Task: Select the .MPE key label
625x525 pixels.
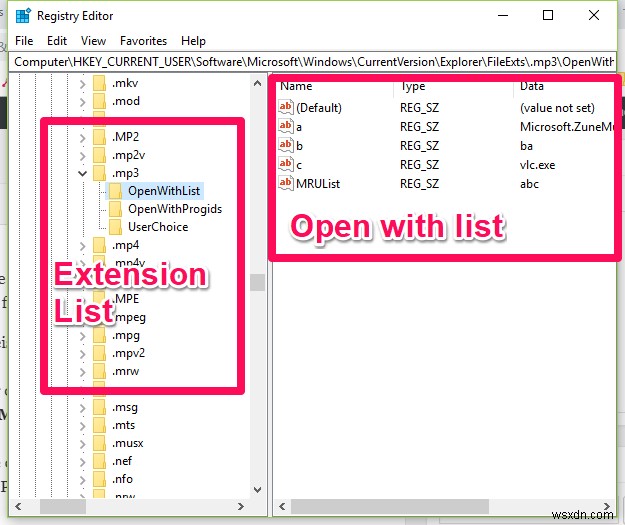Action: click(126, 299)
